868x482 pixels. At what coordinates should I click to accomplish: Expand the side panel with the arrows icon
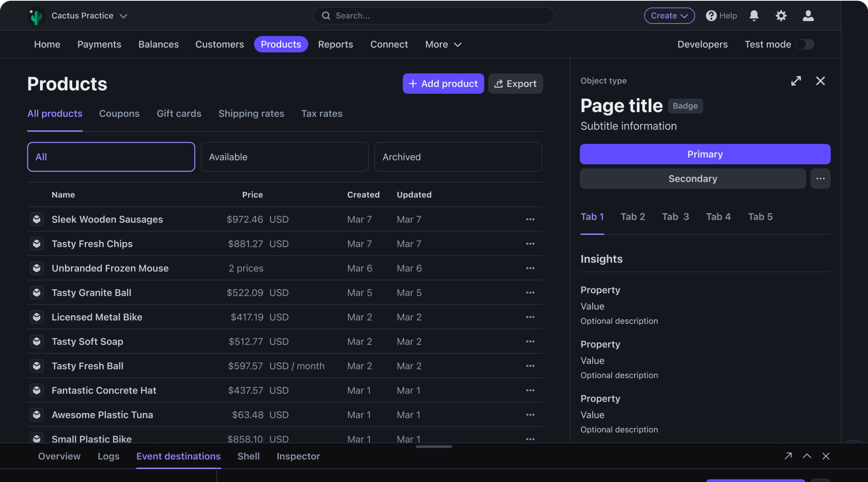click(796, 81)
